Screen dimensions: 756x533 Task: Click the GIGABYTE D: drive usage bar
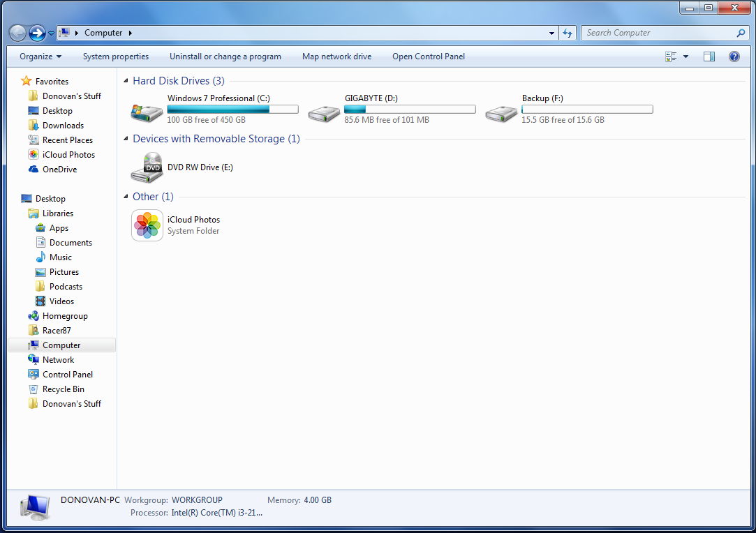410,110
